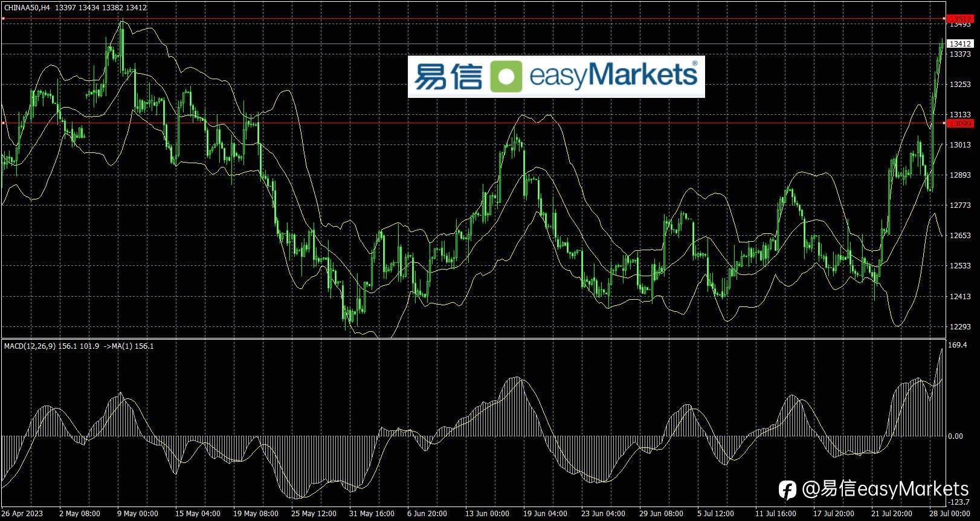Image resolution: width=980 pixels, height=521 pixels.
Task: Click the 11 Jul 16:00 time label
Action: (x=775, y=514)
